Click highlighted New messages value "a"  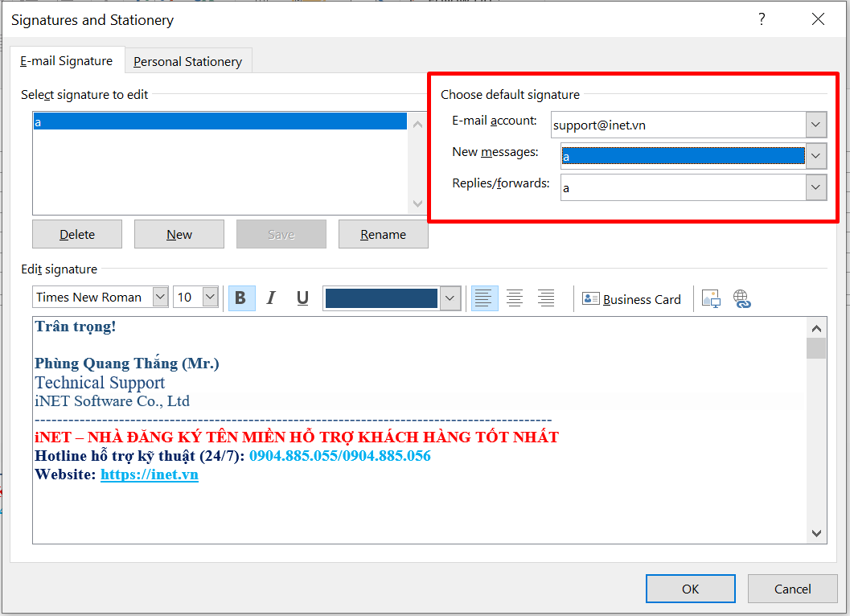pos(683,156)
